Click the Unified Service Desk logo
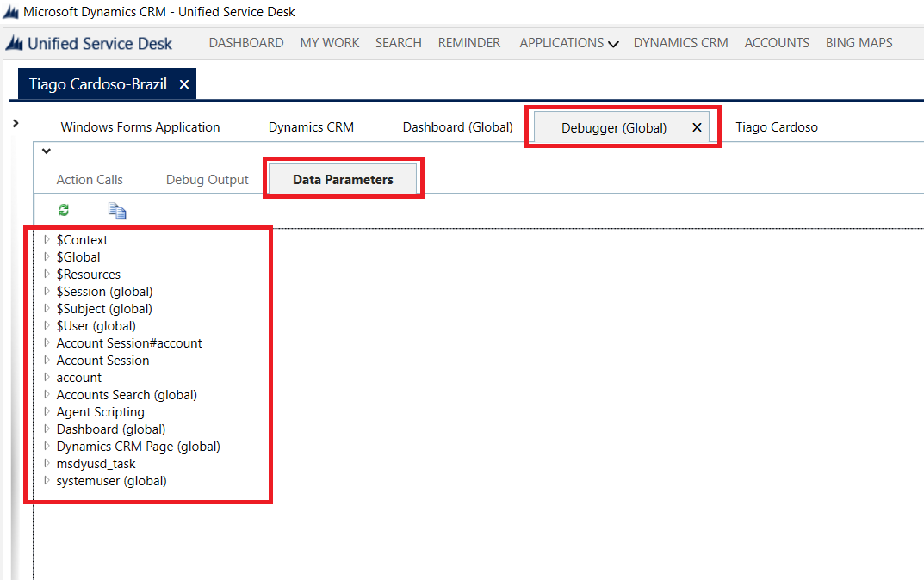 point(90,44)
